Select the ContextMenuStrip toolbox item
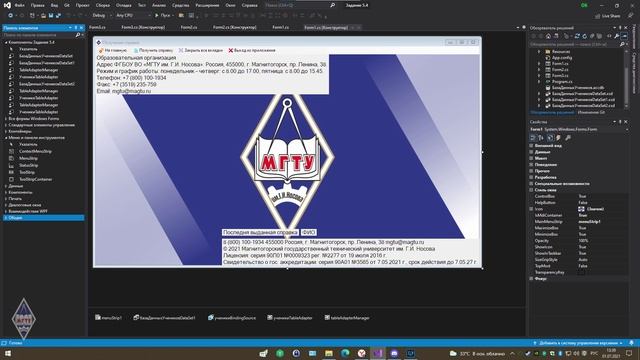The width and height of the screenshot is (640, 360). click(x=35, y=151)
